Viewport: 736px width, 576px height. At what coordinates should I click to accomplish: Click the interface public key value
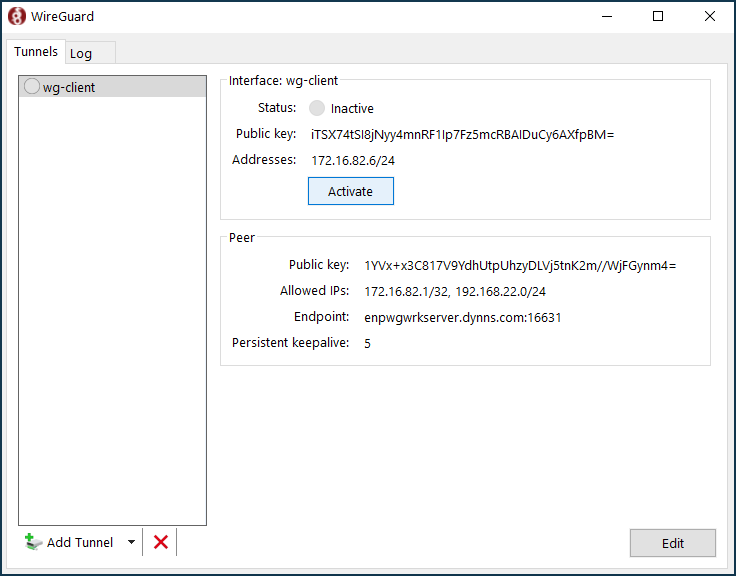click(x=462, y=134)
